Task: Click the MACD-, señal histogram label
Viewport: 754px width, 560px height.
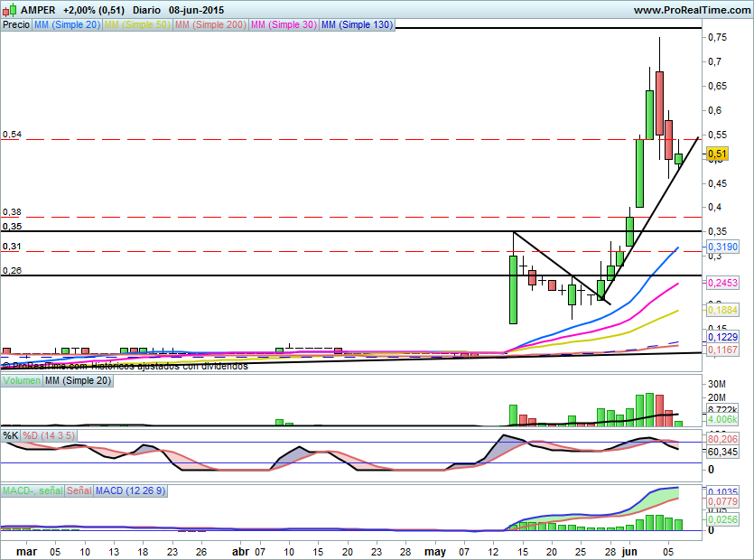Action: tap(33, 490)
